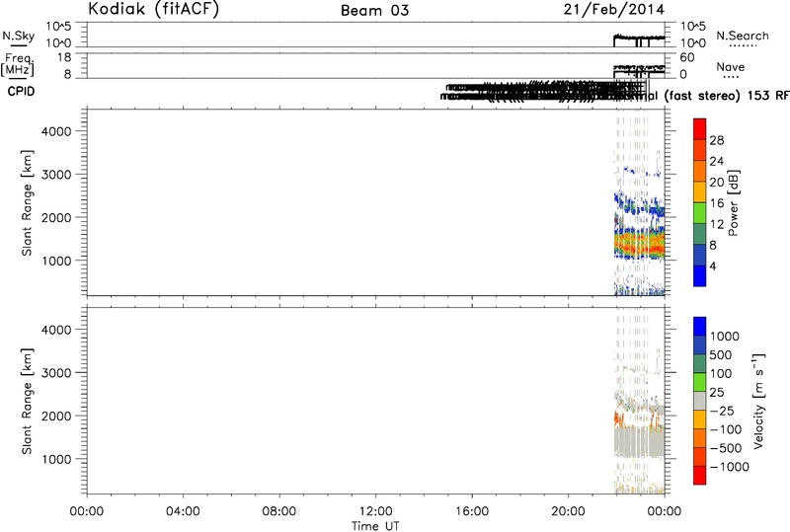Pick the yellow-orange segment of the power colorbar
790x532 pixels.
coord(700,191)
